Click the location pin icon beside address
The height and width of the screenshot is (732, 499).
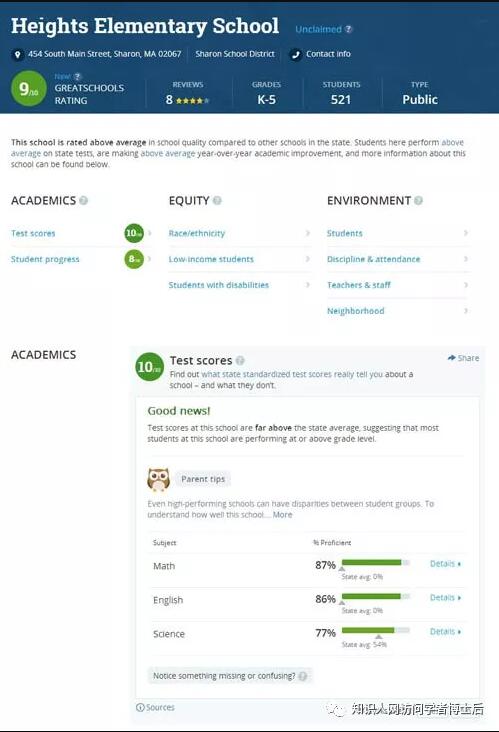click(17, 55)
